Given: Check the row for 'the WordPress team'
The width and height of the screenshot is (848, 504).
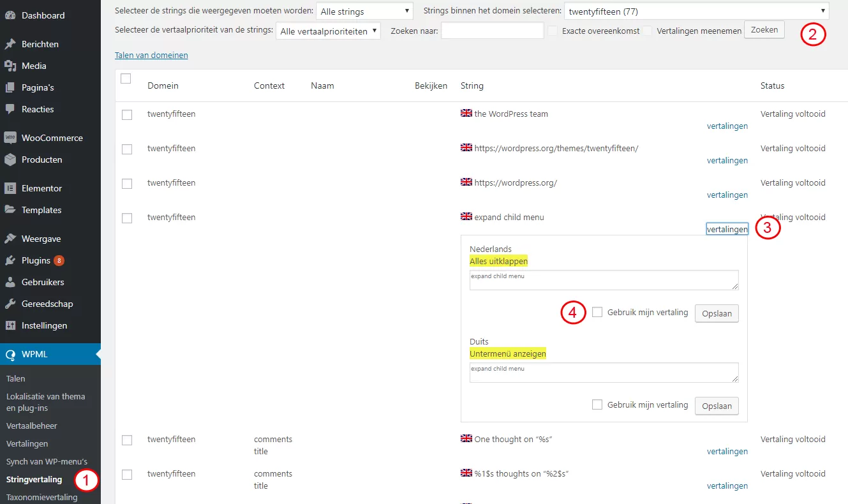Looking at the screenshot, I should click(127, 115).
